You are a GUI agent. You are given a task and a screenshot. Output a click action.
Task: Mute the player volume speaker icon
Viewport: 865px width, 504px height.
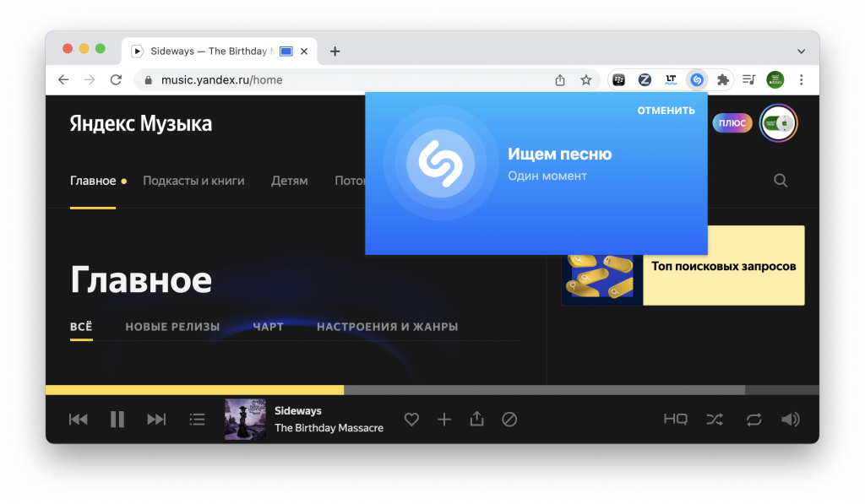point(791,420)
